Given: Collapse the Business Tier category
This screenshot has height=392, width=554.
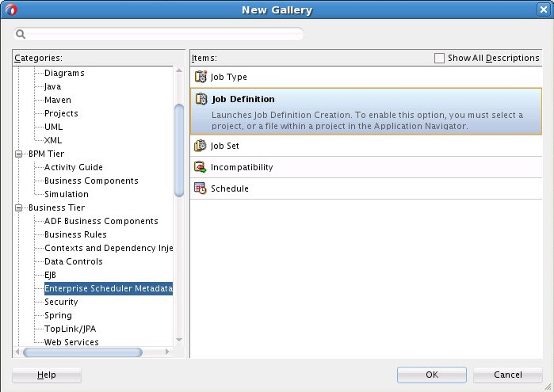Looking at the screenshot, I should 19,207.
